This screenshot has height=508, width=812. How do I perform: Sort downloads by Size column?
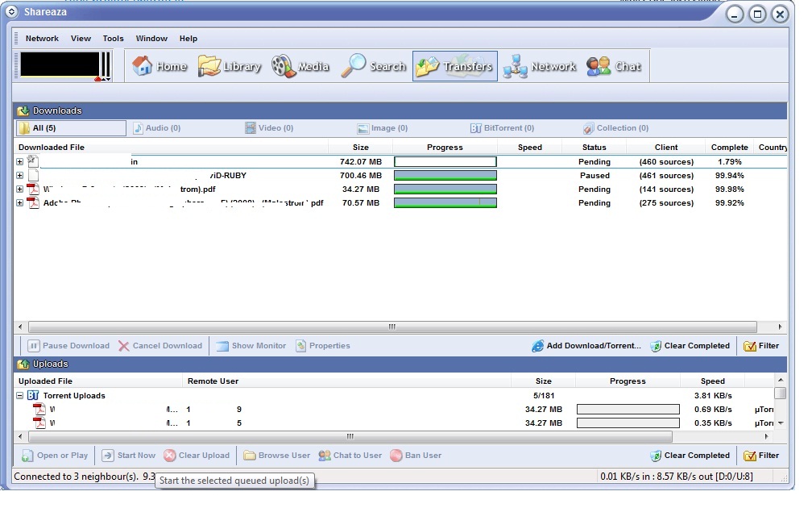click(360, 148)
